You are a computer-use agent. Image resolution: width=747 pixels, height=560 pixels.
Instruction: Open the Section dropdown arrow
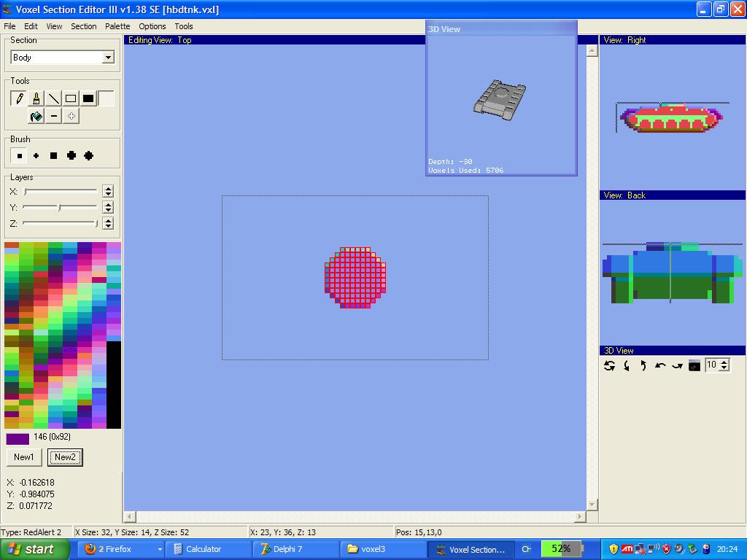pos(109,58)
